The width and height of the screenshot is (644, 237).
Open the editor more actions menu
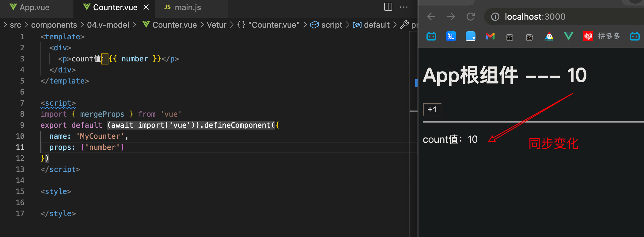[404, 7]
